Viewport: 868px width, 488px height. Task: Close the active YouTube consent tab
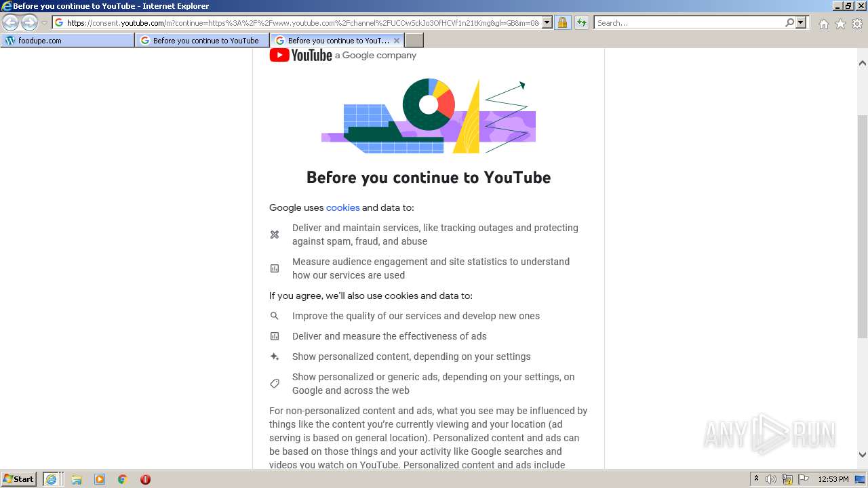(x=397, y=41)
